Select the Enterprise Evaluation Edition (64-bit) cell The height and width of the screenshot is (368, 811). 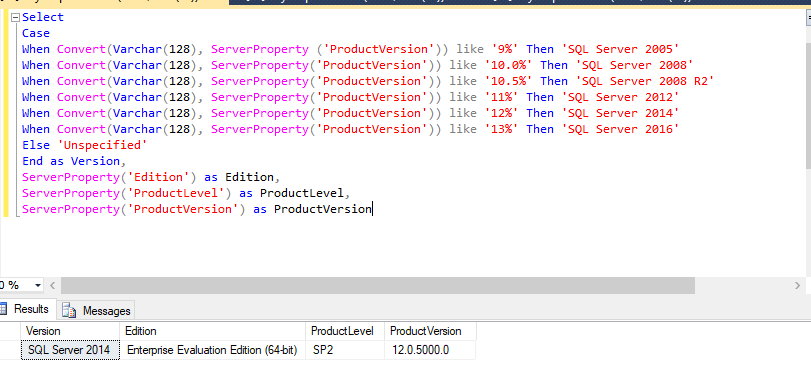pyautogui.click(x=213, y=350)
